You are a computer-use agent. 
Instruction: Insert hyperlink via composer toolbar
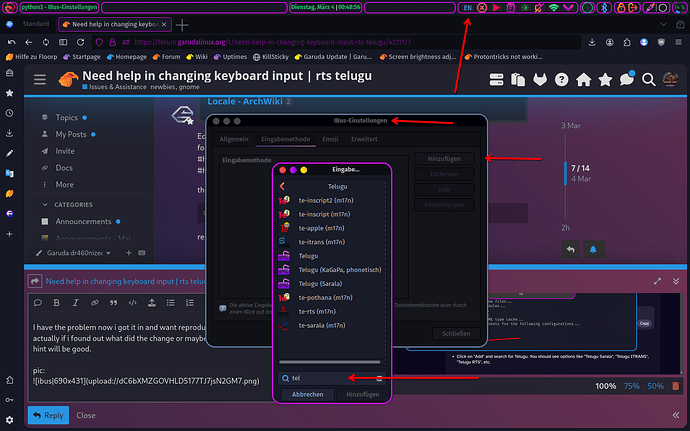click(x=95, y=302)
